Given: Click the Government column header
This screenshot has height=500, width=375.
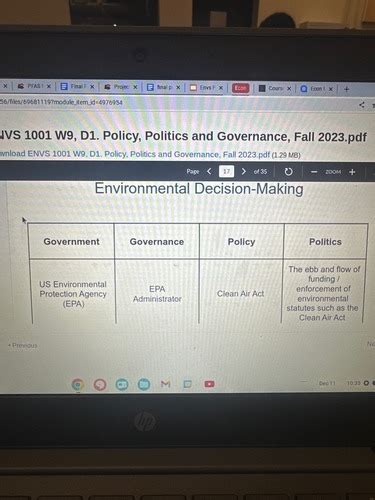Looking at the screenshot, I should pyautogui.click(x=71, y=242).
